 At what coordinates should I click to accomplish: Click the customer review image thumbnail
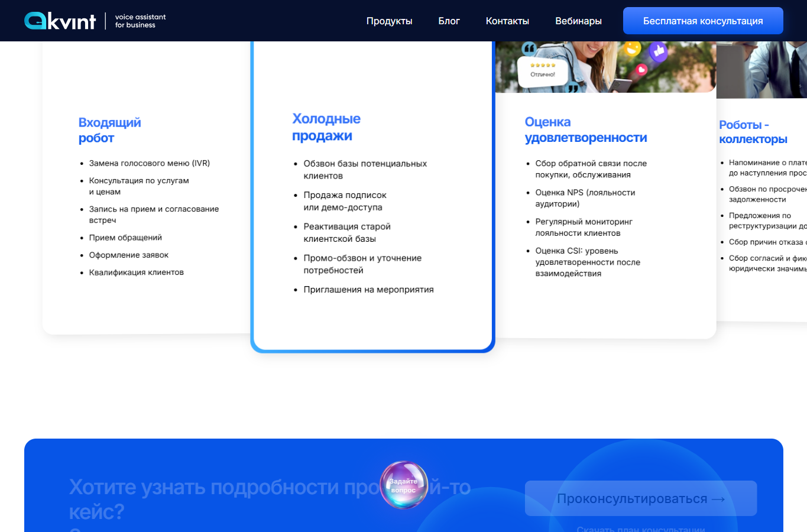[605, 67]
